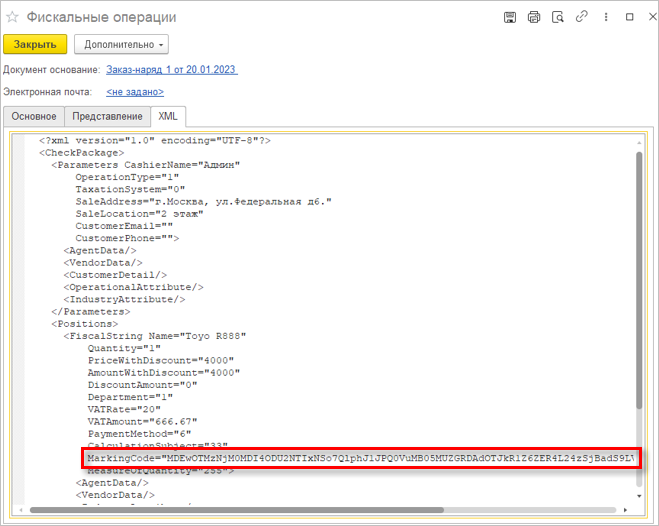
Task: Expand the Дополнительно dropdown
Action: pos(121,44)
